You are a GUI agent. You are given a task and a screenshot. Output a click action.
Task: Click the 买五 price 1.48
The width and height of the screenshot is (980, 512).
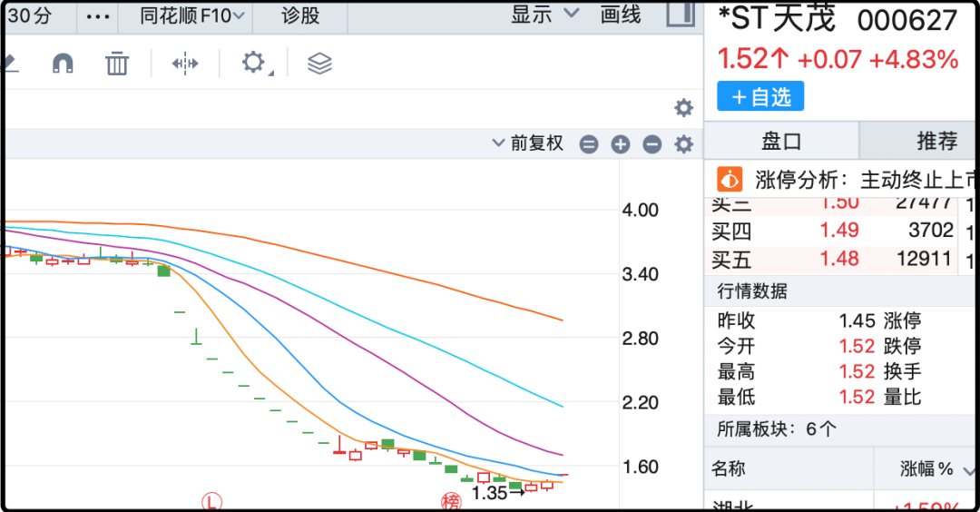tap(839, 259)
